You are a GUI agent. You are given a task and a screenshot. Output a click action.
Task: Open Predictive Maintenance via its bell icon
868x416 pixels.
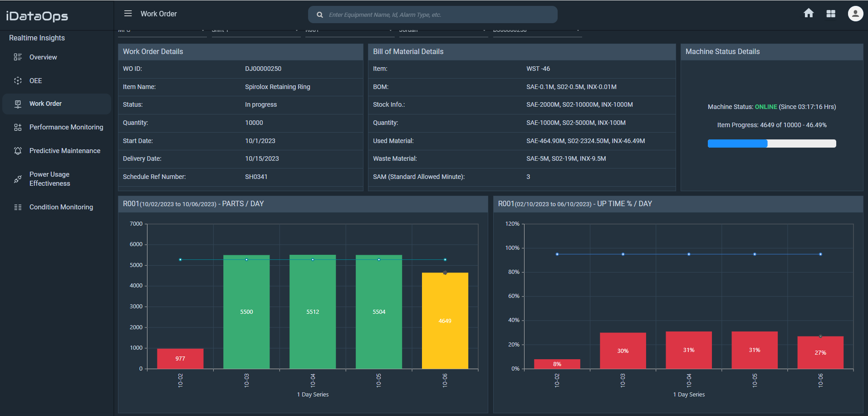18,150
